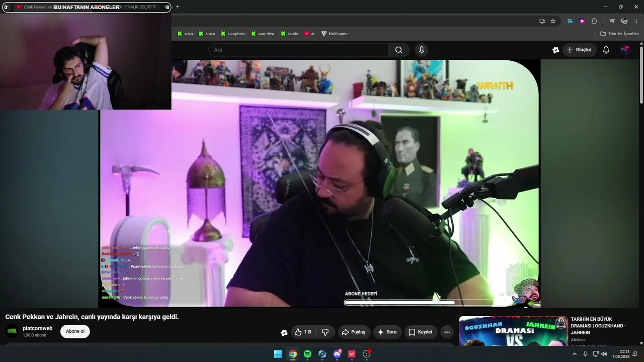The width and height of the screenshot is (644, 362).
Task: Open YouTube notifications bell
Action: (x=606, y=50)
